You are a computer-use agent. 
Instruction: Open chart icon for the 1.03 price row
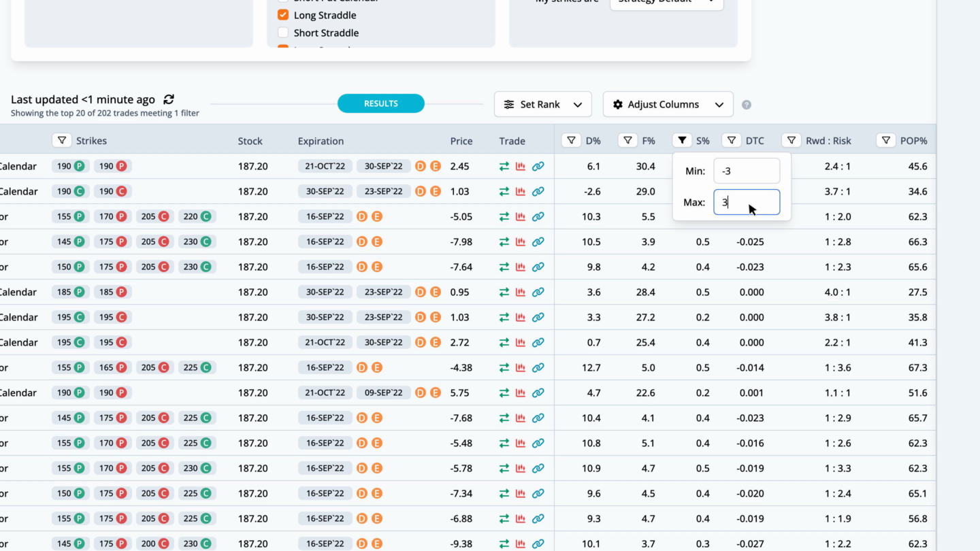(x=521, y=192)
